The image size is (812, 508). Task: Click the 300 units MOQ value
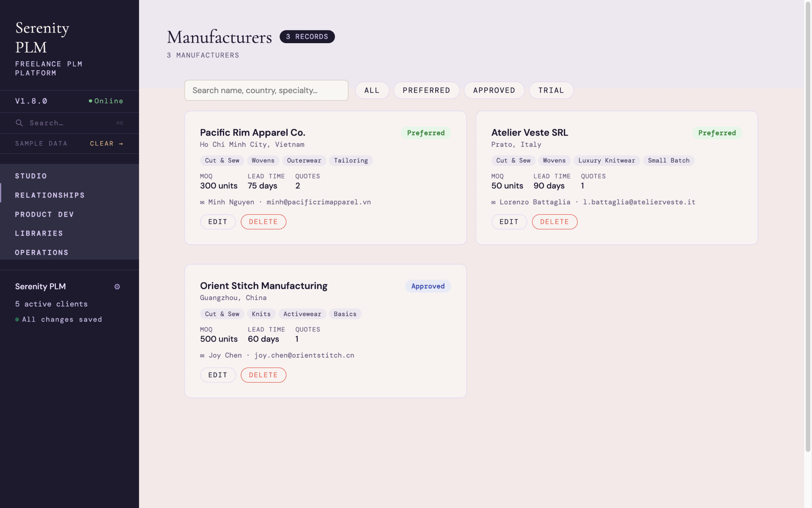219,186
